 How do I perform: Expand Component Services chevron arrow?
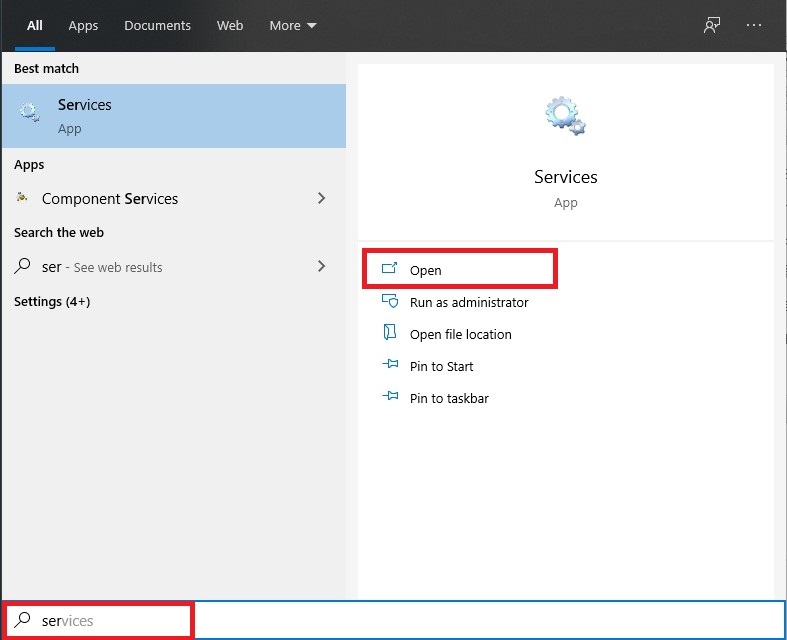coord(322,198)
